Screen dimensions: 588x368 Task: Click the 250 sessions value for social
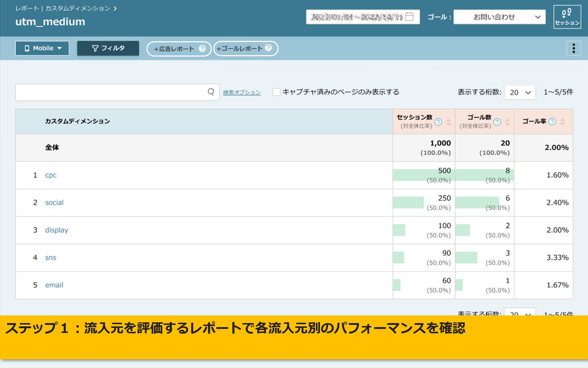coord(444,198)
